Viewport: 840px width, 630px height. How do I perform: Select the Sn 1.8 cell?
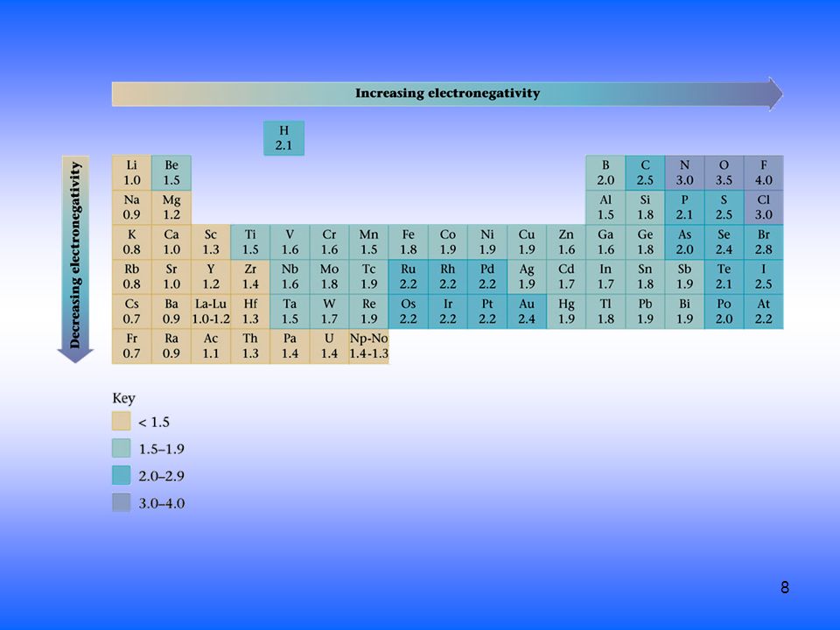[x=645, y=276]
